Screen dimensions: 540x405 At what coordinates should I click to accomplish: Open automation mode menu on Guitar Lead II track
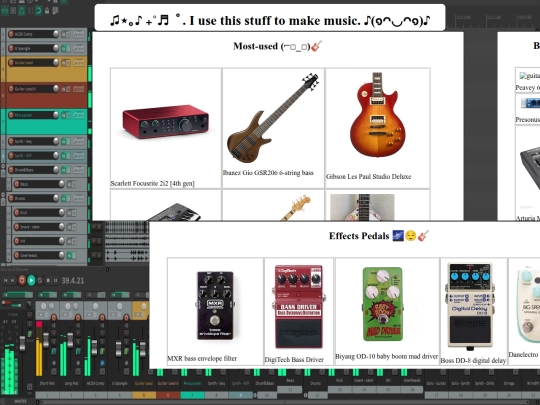[79, 89]
